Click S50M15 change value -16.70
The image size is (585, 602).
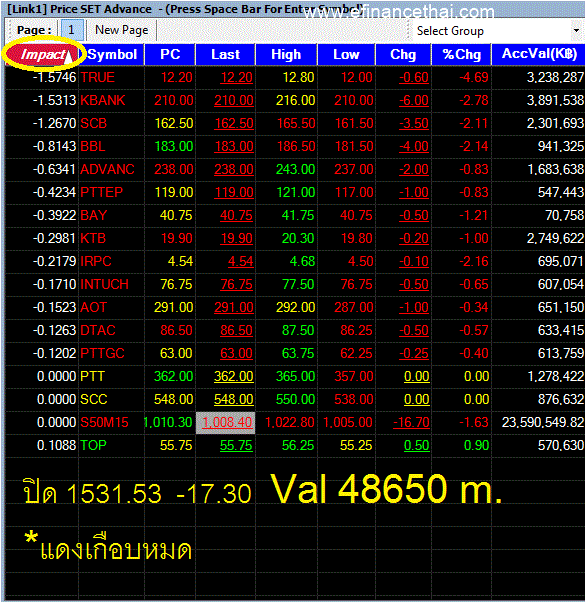pyautogui.click(x=411, y=423)
